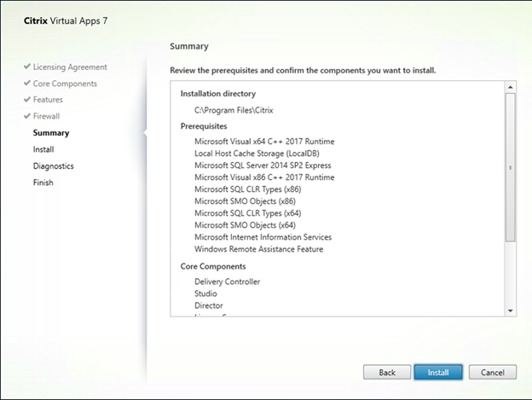Select Microsoft SMO Objects (x64)
Screen dimensions: 532x400
point(245,225)
